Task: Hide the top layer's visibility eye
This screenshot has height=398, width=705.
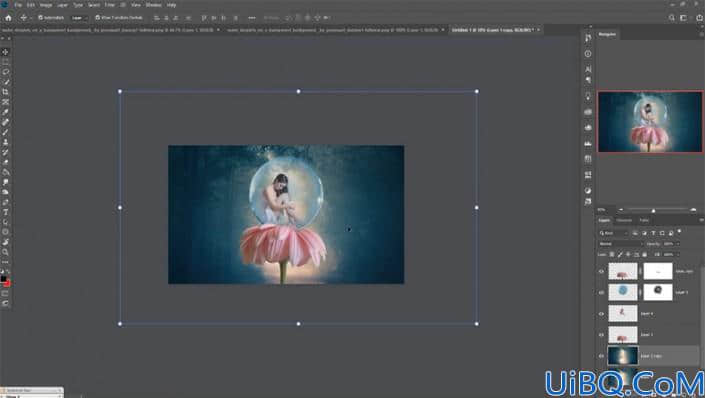Action: coord(601,271)
